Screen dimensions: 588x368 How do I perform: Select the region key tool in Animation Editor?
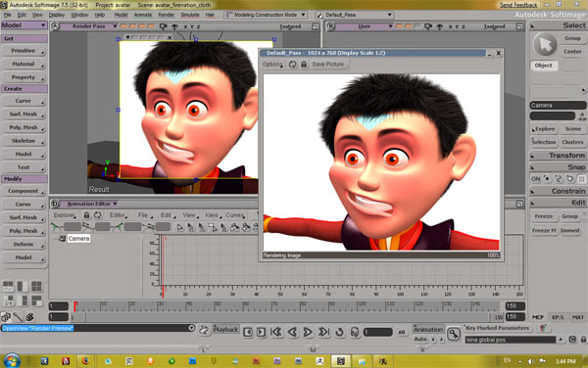tap(213, 227)
